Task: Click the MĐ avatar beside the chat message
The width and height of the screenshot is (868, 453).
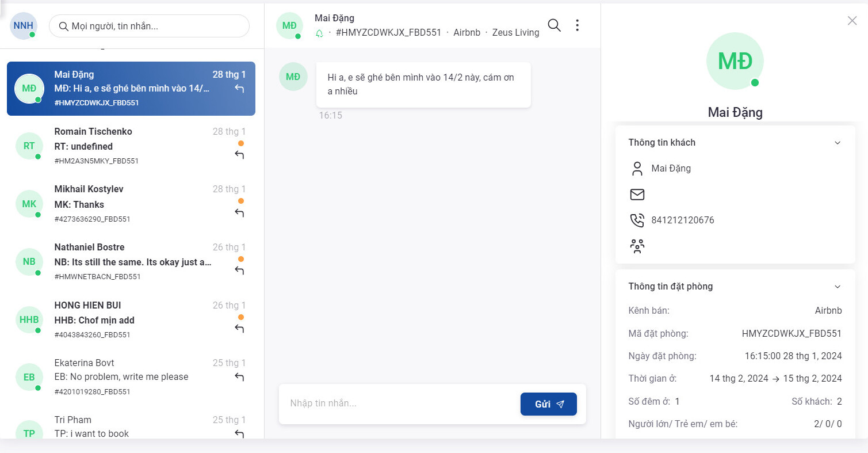Action: 293,77
